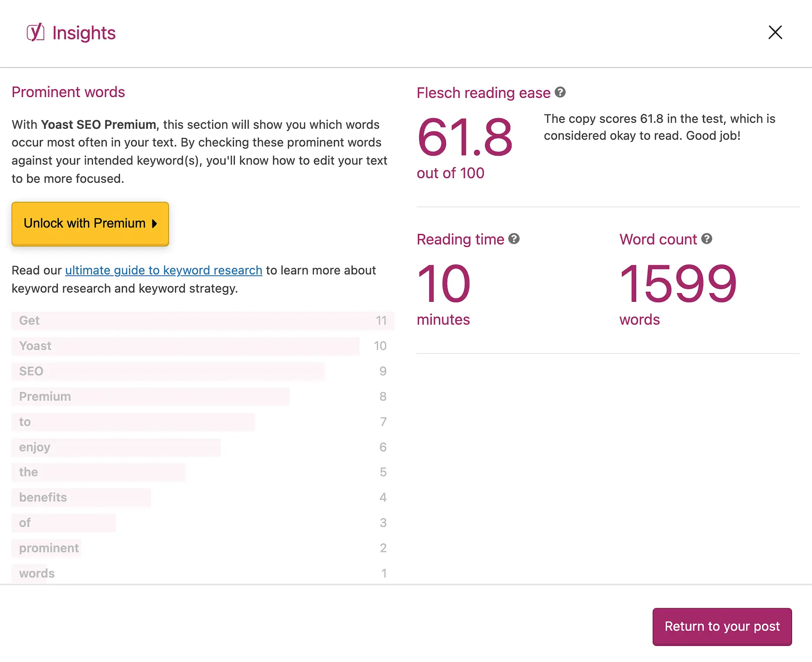Image resolution: width=812 pixels, height=662 pixels.
Task: Click the 'enjoy' word bar
Action: [x=116, y=447]
